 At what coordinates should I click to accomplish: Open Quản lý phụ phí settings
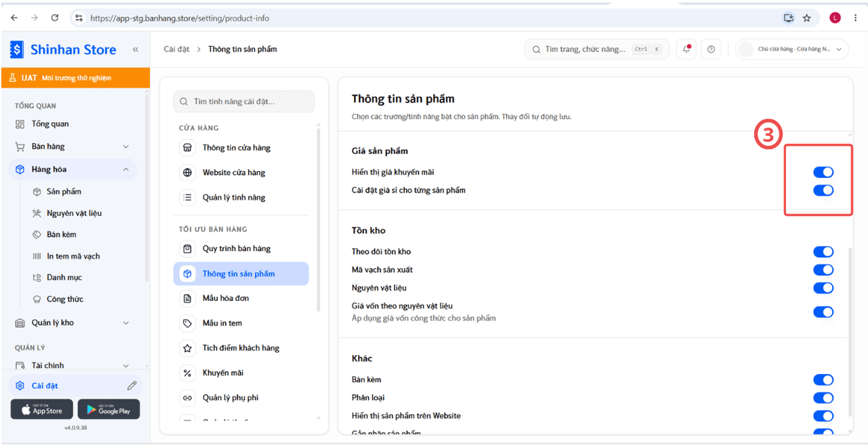(241, 398)
